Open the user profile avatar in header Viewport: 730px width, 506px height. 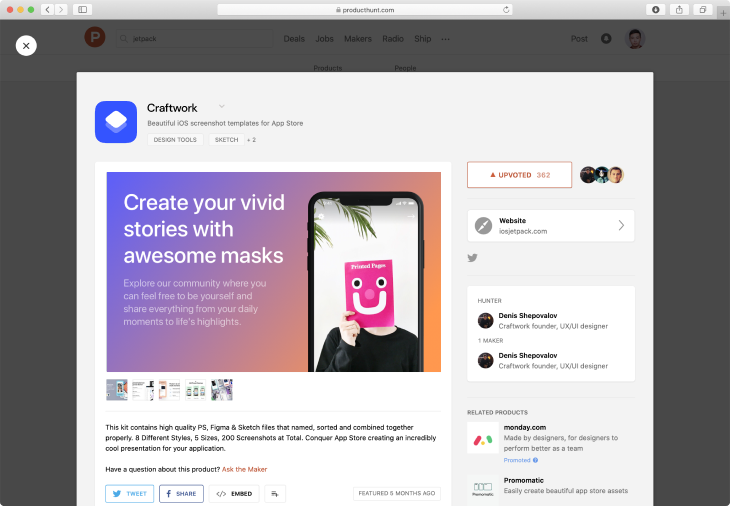click(x=635, y=39)
